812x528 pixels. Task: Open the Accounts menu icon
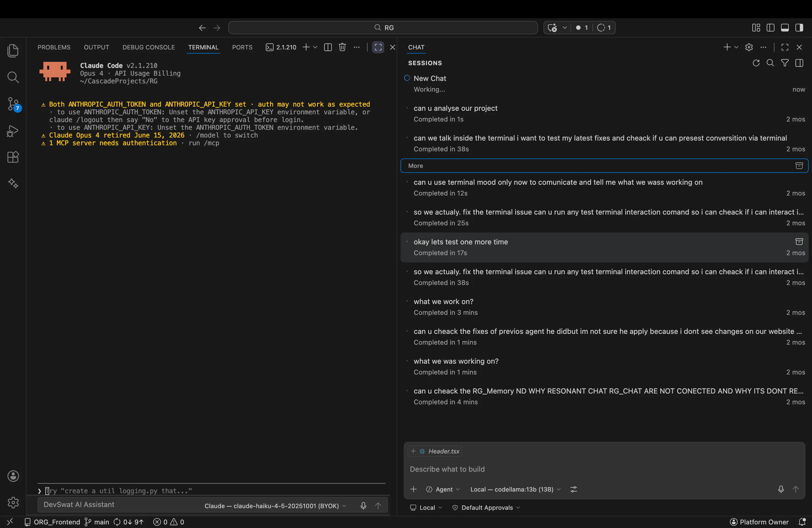pos(13,476)
